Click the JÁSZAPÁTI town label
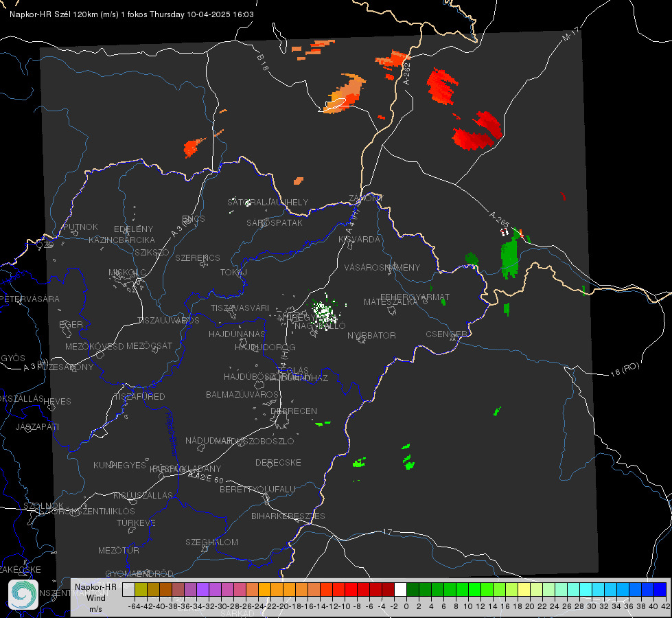 [x=37, y=426]
